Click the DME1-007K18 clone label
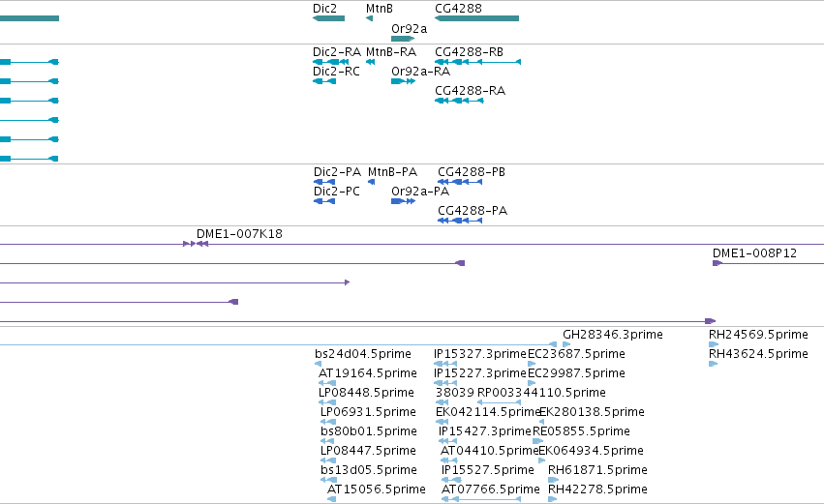The height and width of the screenshot is (504, 824). coord(239,234)
